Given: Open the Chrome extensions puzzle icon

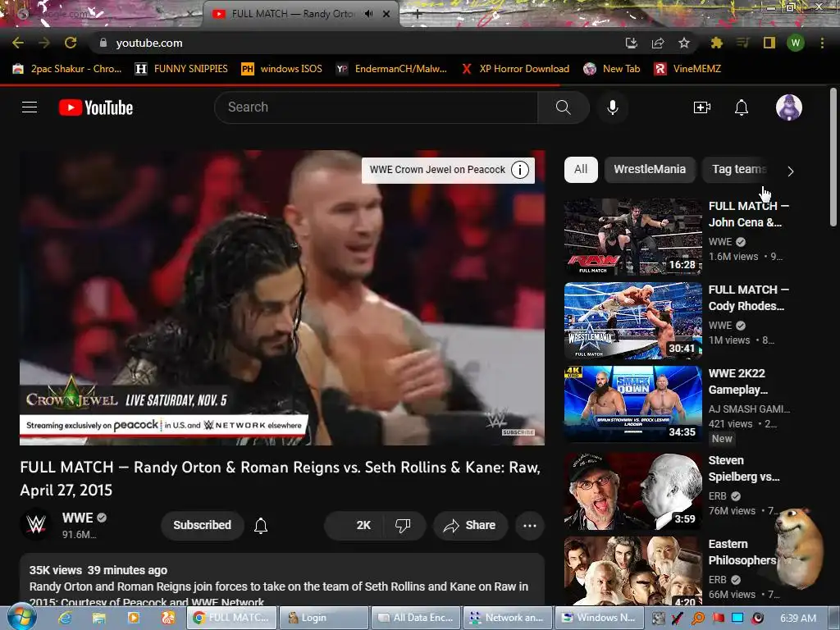Looking at the screenshot, I should 716,43.
